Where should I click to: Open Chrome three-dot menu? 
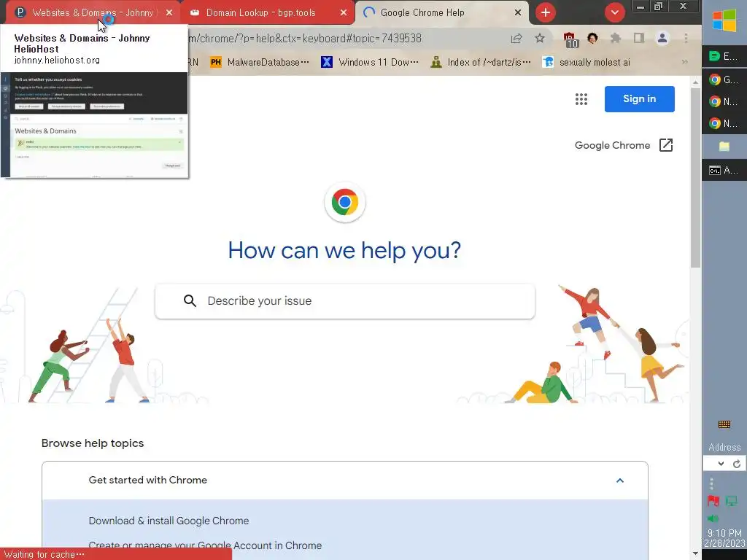coord(686,38)
